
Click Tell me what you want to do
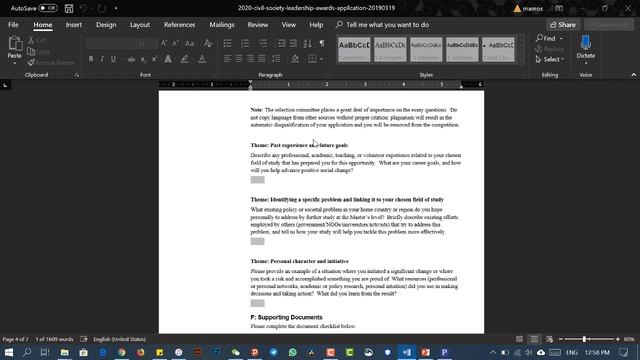point(387,25)
